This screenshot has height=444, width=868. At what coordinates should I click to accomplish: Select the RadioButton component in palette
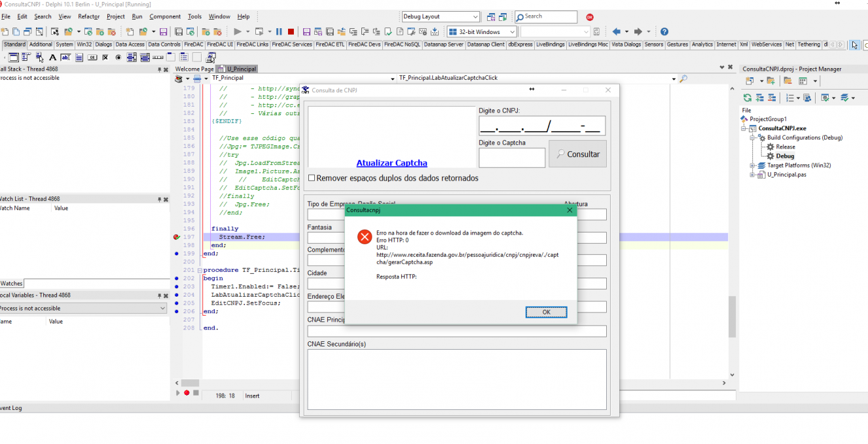(x=118, y=58)
